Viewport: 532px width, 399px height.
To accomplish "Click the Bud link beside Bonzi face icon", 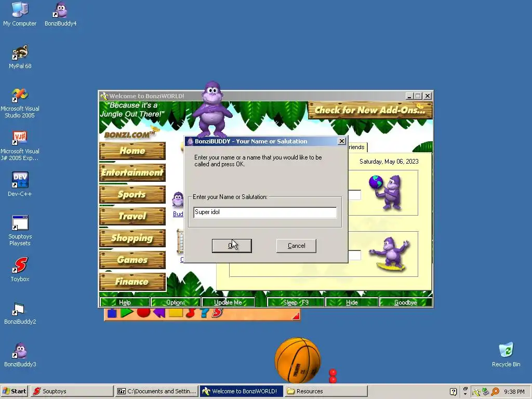I will [x=178, y=214].
